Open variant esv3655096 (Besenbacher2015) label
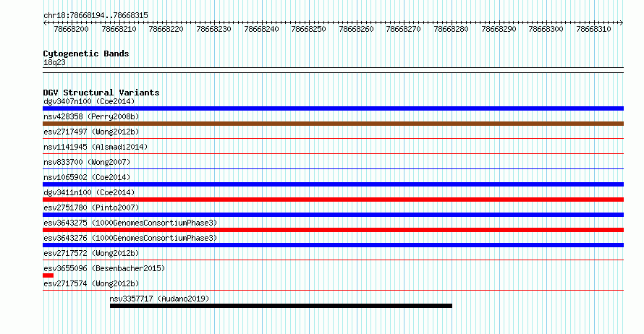644x334 pixels. [104, 268]
